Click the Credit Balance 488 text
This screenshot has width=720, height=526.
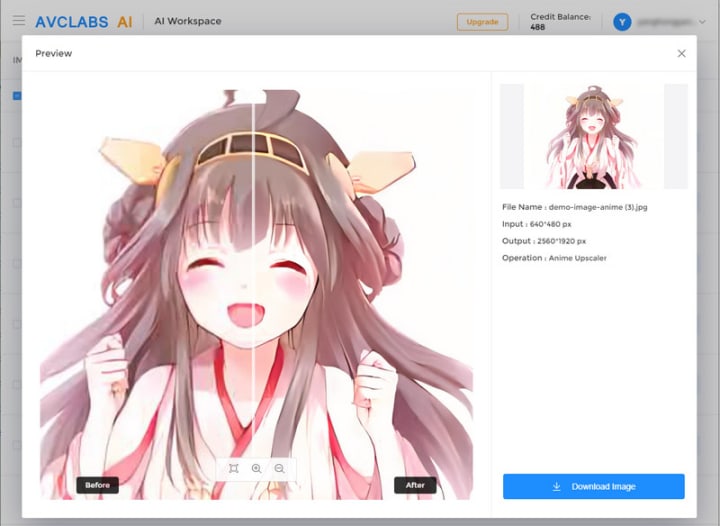[560, 22]
